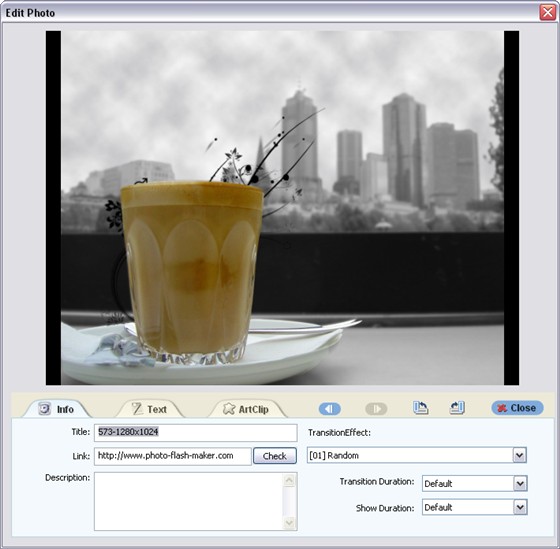Rotate the photo counter-clockwise
The image size is (560, 549).
[x=421, y=408]
